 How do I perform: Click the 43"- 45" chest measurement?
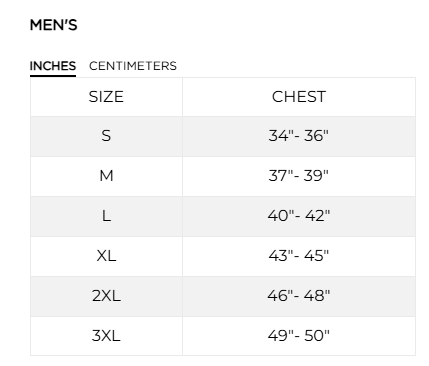pyautogui.click(x=299, y=256)
